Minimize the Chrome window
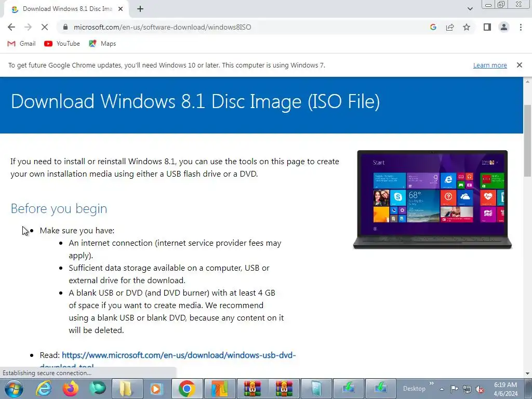 pos(488,4)
